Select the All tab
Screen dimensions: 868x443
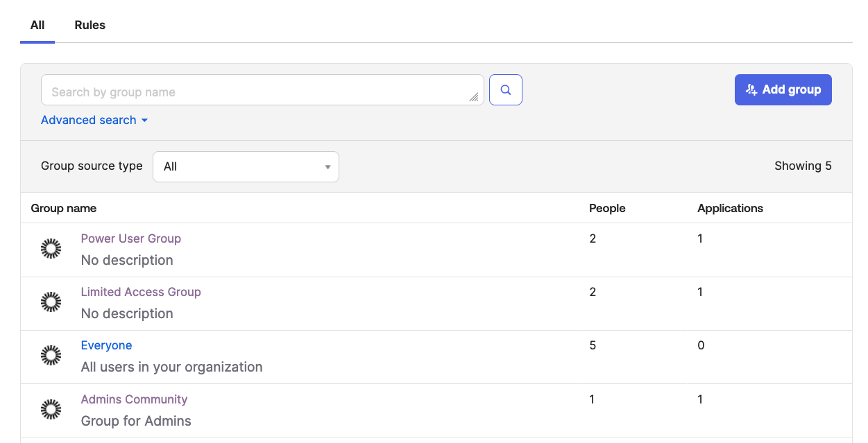(x=37, y=25)
